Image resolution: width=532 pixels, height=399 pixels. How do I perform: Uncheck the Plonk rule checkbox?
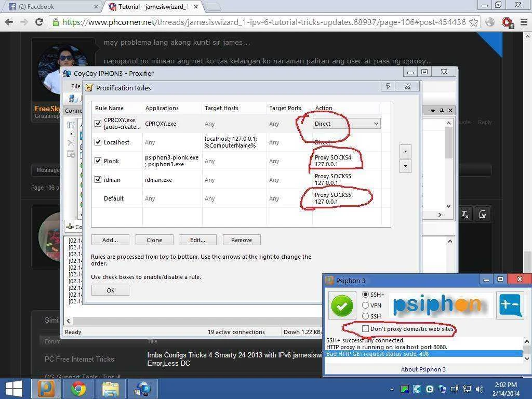[98, 161]
